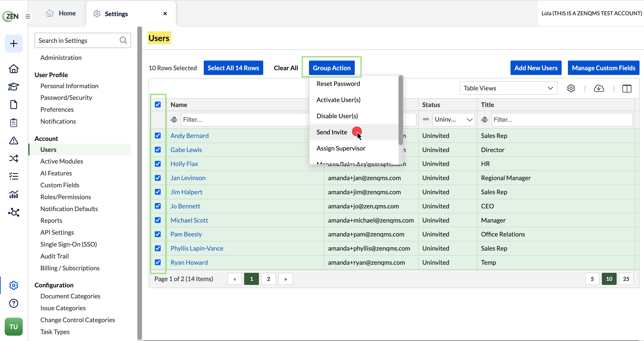Open the tasks checklist lines icon

(x=13, y=176)
